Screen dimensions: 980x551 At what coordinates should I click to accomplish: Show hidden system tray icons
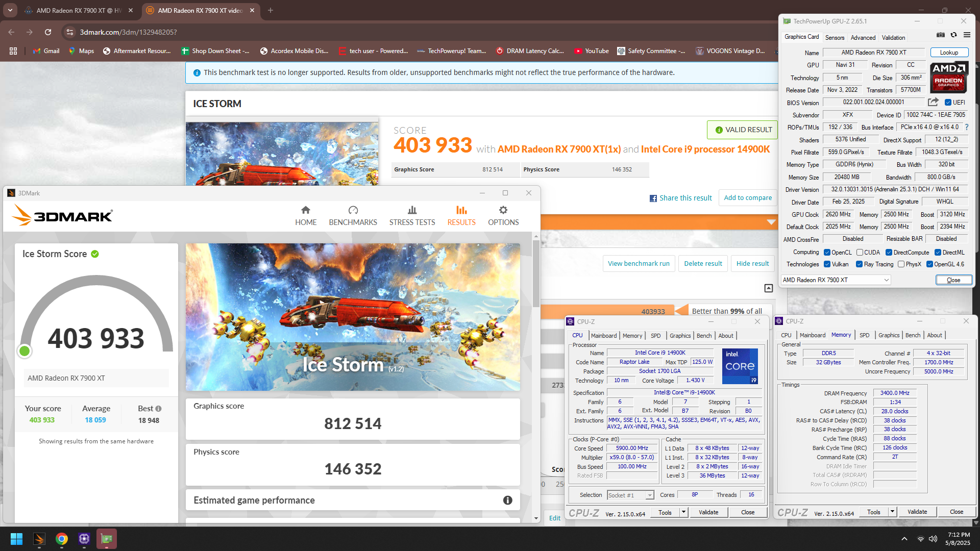pyautogui.click(x=904, y=539)
